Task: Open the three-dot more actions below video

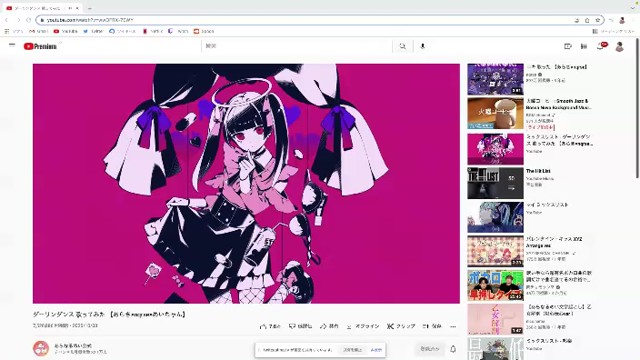Action: coord(453,326)
